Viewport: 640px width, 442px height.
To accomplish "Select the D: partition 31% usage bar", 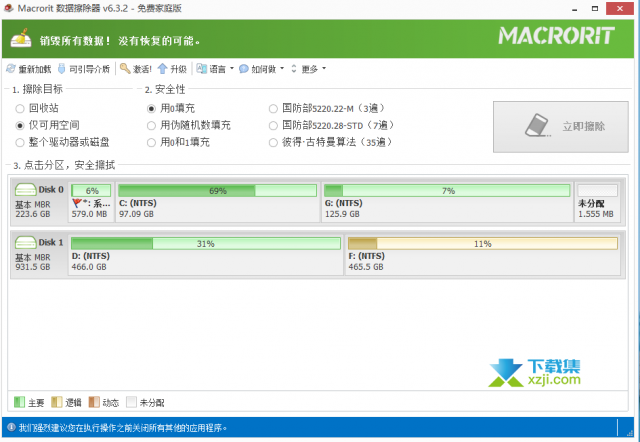I will coord(206,244).
